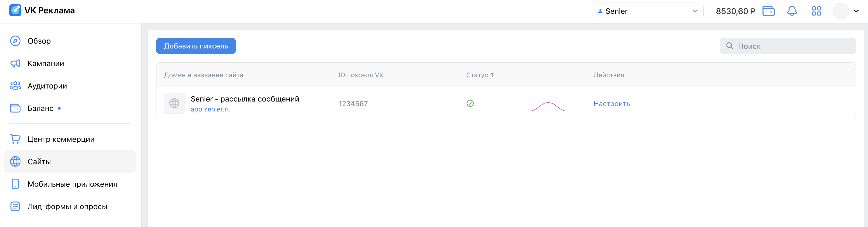This screenshot has width=868, height=227.
Task: Open the app.senler.ru domain link
Action: (211, 109)
